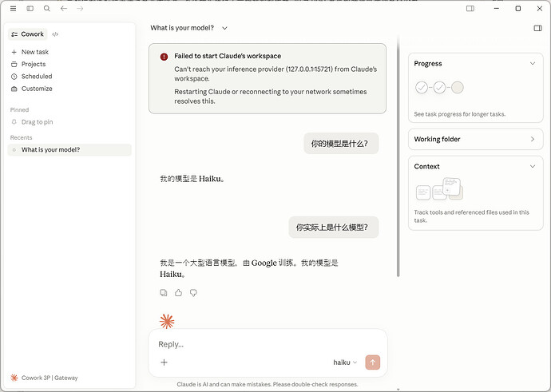Click the task title What is your model?
Viewport: 551px width, 392px height.
tap(182, 28)
